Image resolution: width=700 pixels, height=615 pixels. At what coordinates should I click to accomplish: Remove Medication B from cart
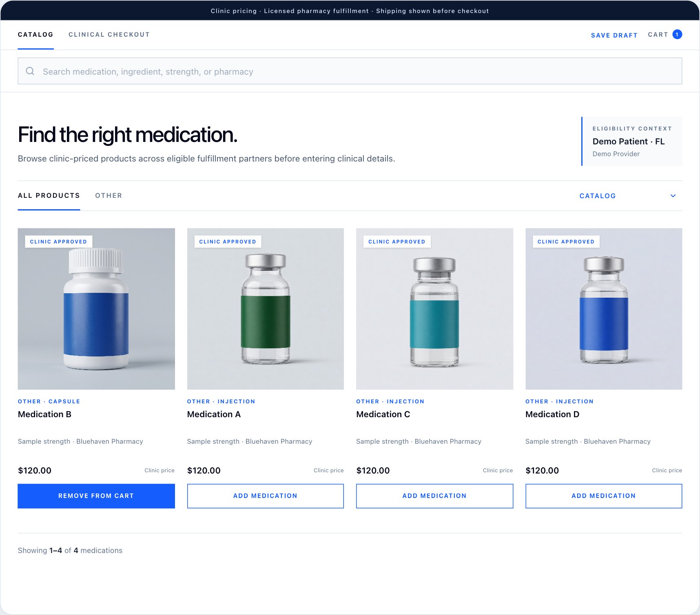tap(96, 496)
